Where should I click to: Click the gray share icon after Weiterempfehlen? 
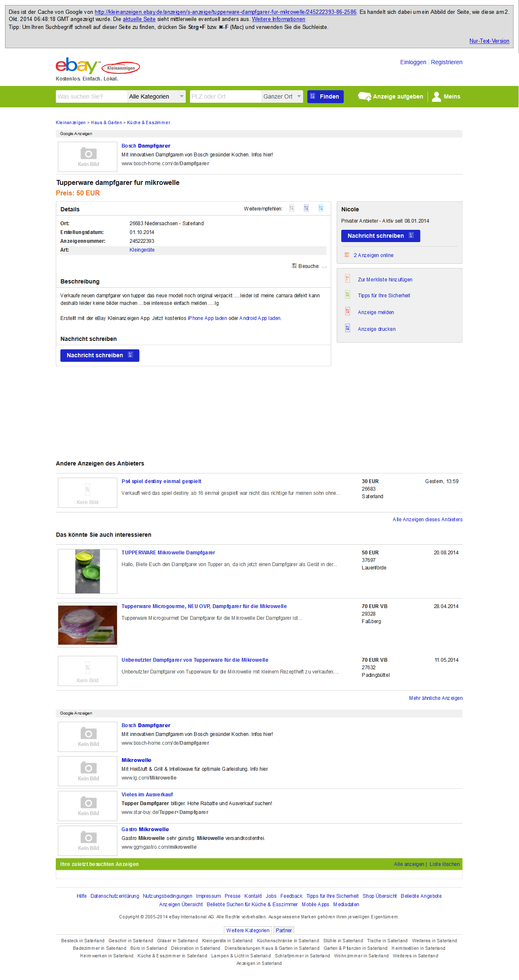click(292, 208)
